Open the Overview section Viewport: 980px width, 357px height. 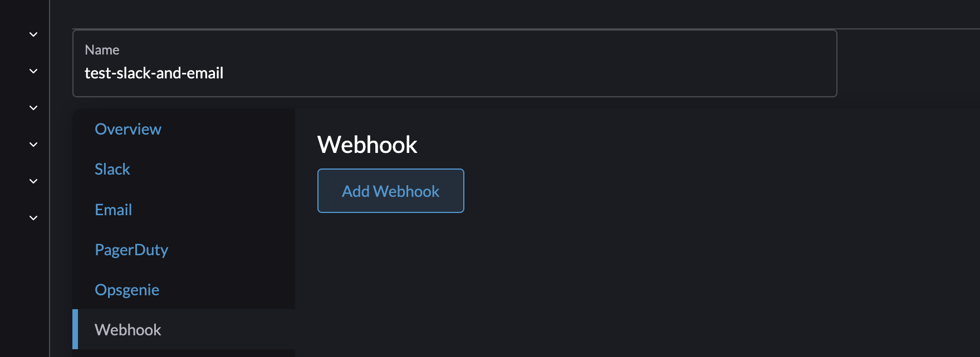(x=128, y=129)
